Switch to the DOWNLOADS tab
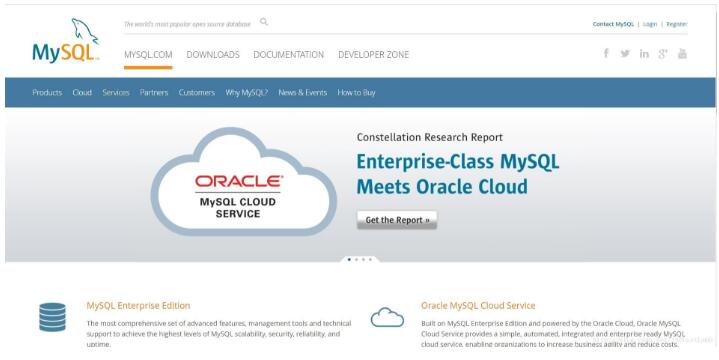This screenshot has width=719, height=360. point(213,55)
